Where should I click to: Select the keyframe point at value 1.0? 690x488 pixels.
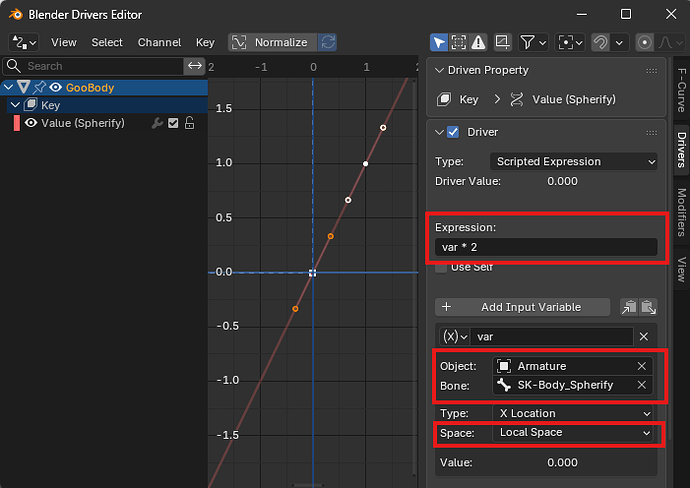pyautogui.click(x=365, y=164)
